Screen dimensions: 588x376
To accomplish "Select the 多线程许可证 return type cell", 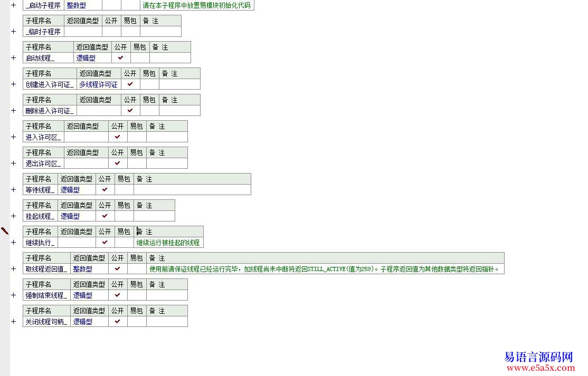I will tap(99, 84).
